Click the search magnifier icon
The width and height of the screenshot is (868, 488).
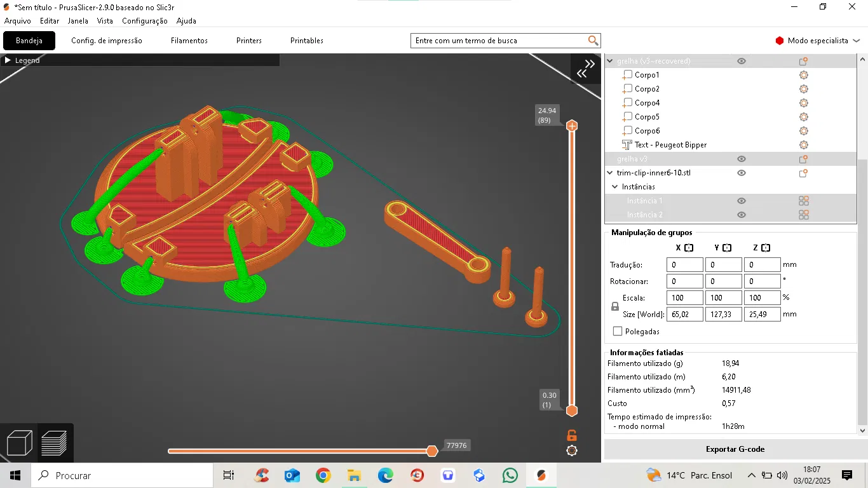(593, 41)
